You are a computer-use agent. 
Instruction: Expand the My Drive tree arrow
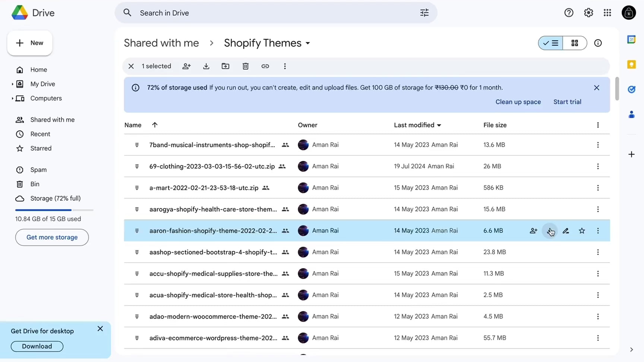(x=12, y=84)
